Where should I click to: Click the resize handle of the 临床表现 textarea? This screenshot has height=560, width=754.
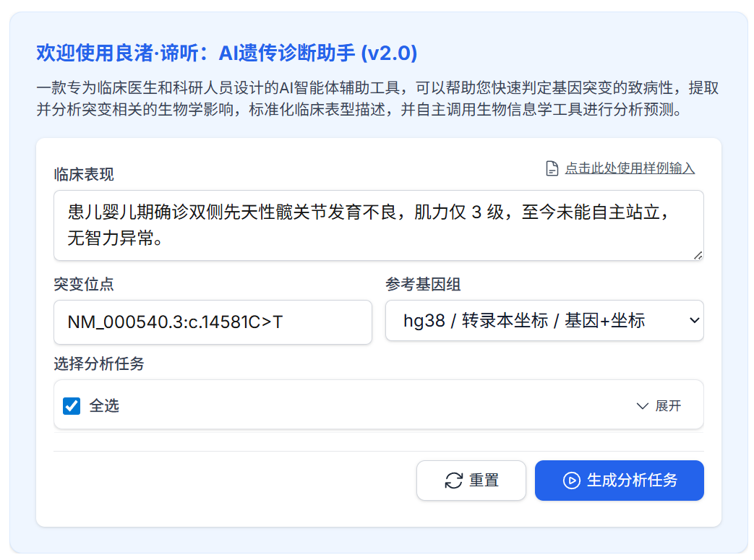click(x=698, y=254)
